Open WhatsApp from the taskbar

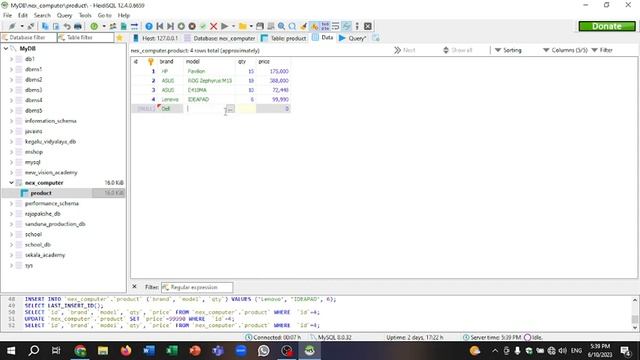(264, 350)
